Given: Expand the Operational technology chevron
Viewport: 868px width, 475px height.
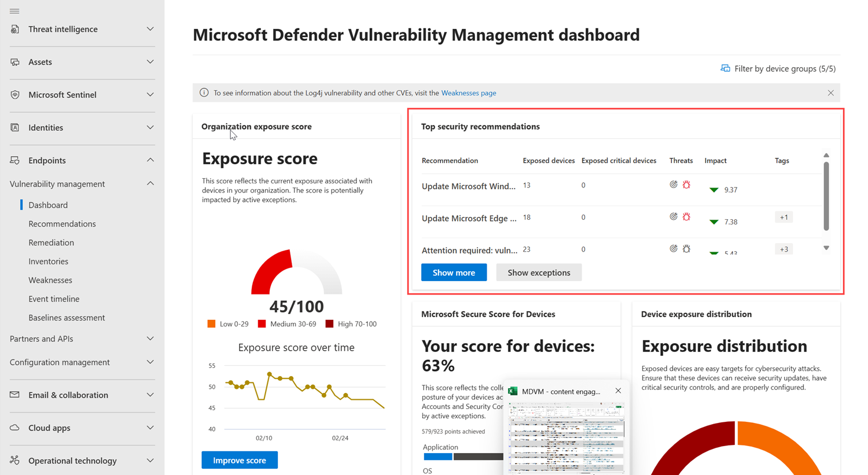Looking at the screenshot, I should click(x=150, y=461).
